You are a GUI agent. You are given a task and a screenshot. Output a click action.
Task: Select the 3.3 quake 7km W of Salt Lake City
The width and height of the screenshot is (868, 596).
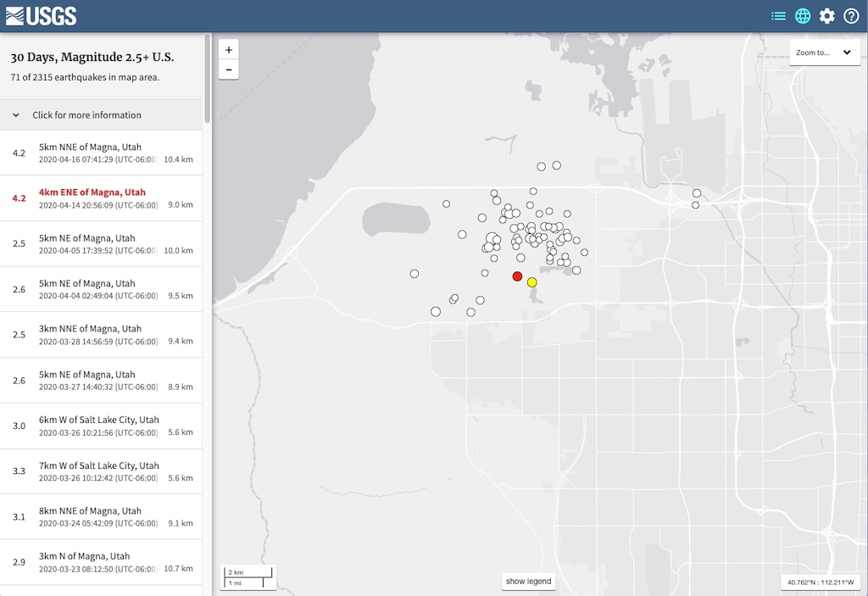(x=102, y=471)
